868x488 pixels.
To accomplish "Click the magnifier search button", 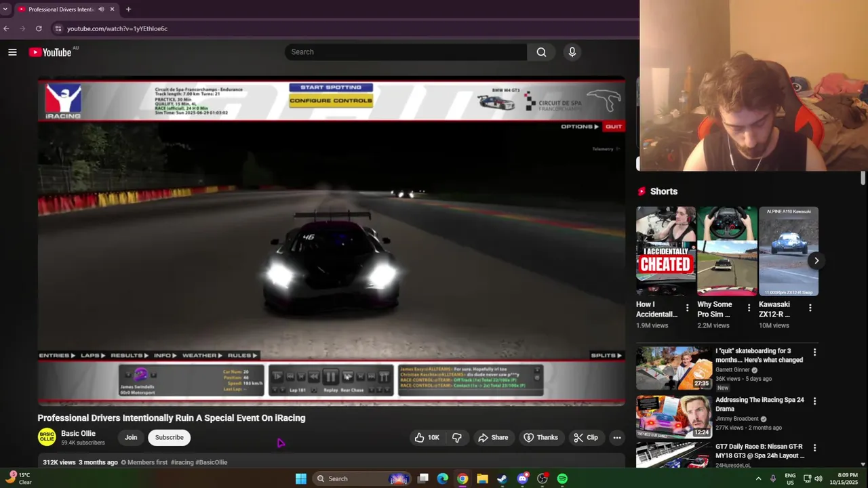I will point(541,52).
